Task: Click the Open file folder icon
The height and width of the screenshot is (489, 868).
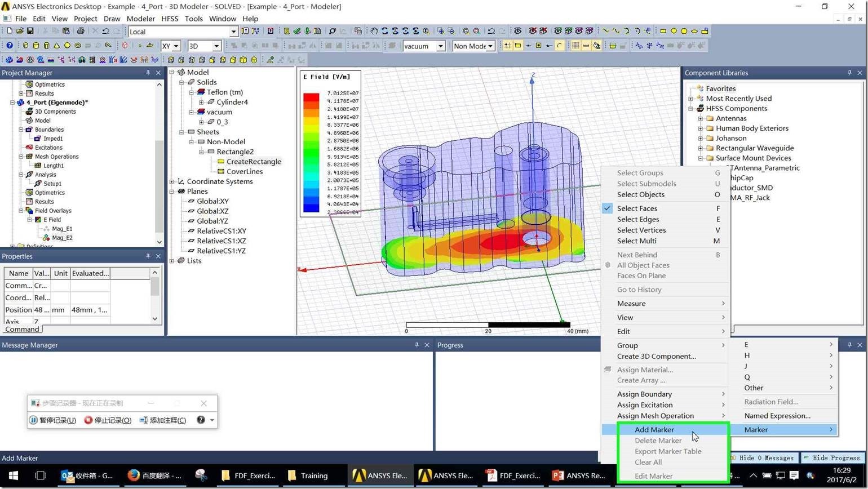Action: coord(20,31)
